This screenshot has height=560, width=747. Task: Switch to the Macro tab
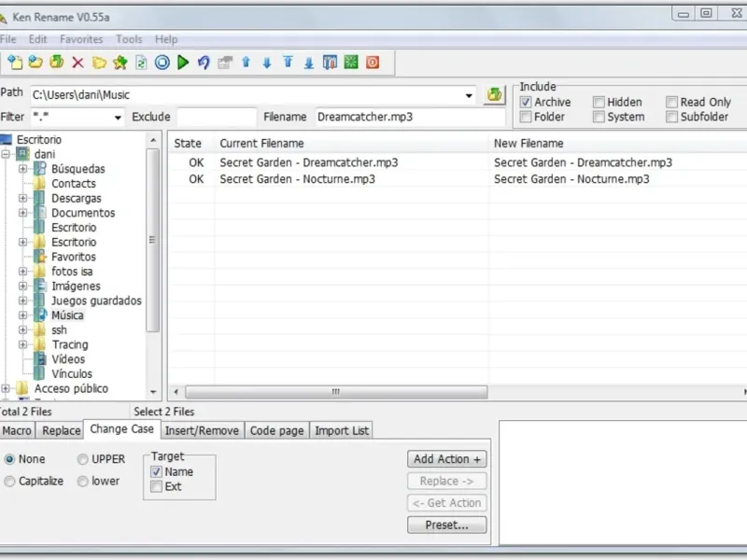click(x=17, y=430)
